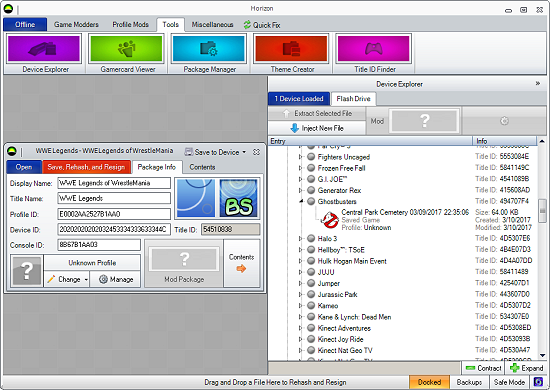This screenshot has width=550, height=390.
Task: Click the Contents orange arrow button
Action: pyautogui.click(x=241, y=263)
